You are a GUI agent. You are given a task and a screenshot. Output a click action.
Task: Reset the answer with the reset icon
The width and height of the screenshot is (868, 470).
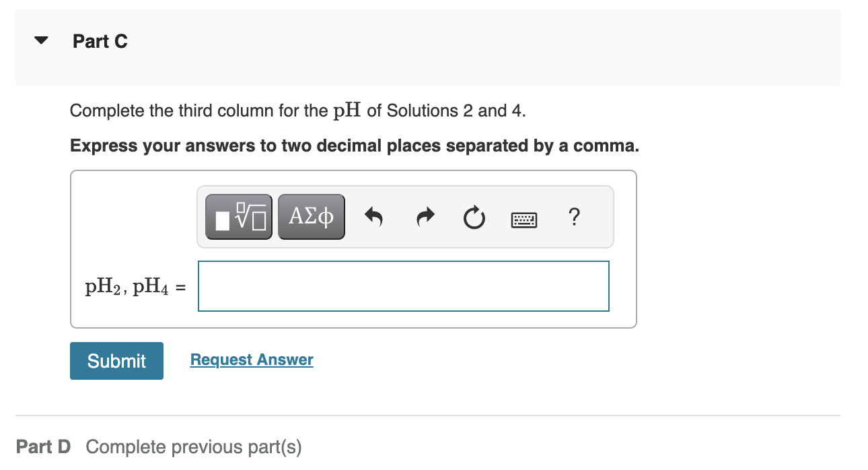click(x=474, y=216)
